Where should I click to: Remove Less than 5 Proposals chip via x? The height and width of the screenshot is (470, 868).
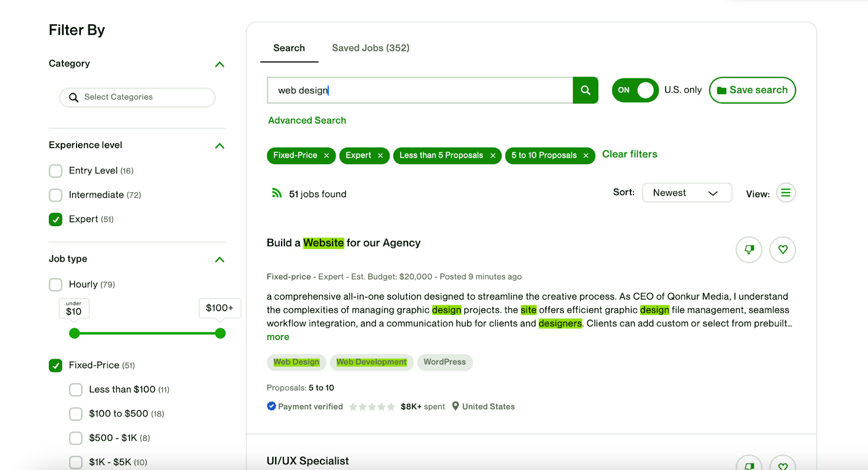point(493,156)
